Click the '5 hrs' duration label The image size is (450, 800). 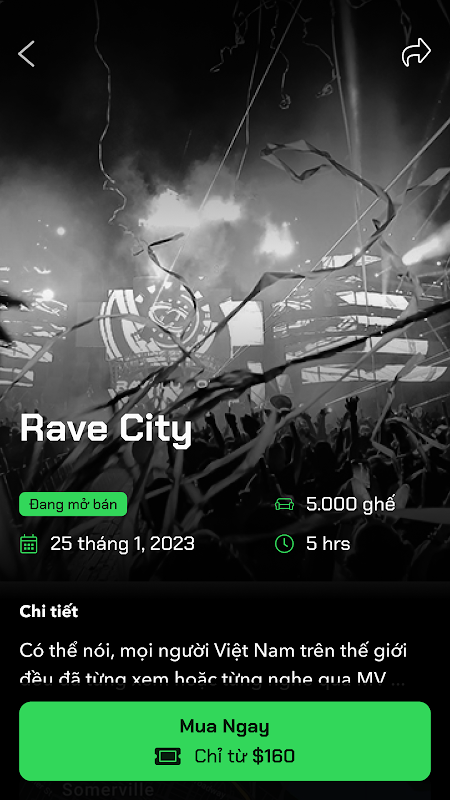coord(328,544)
